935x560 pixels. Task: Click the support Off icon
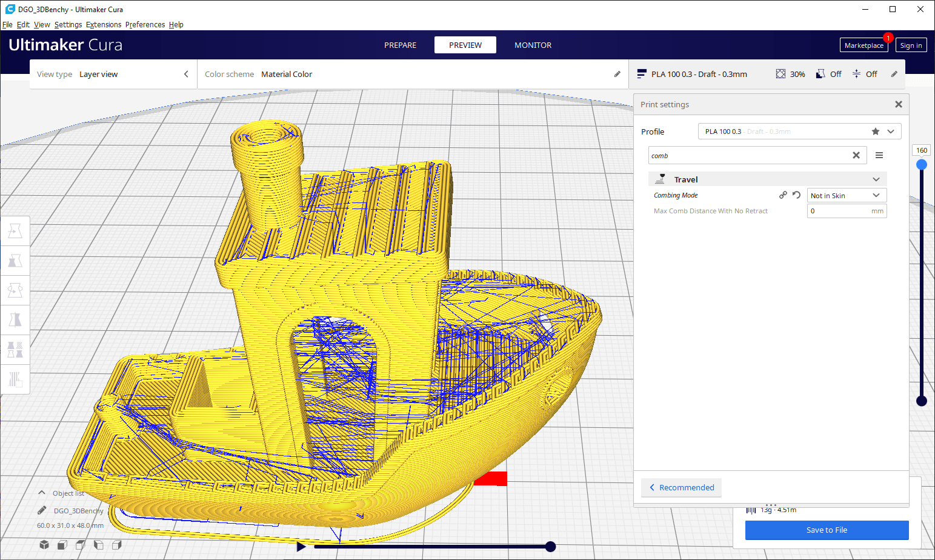[x=820, y=74]
